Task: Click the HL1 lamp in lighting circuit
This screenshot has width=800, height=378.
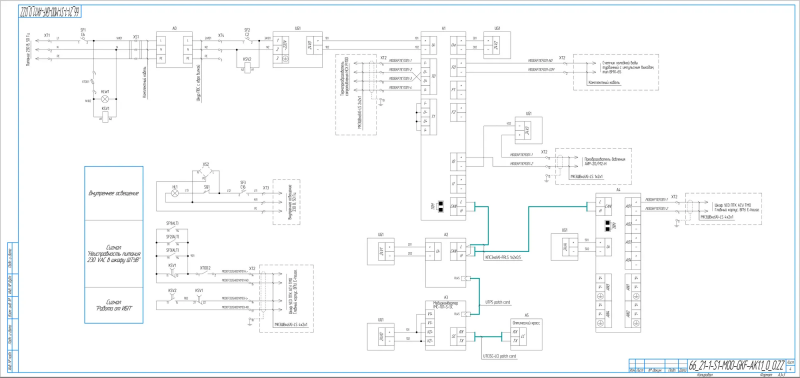Action: click(175, 194)
